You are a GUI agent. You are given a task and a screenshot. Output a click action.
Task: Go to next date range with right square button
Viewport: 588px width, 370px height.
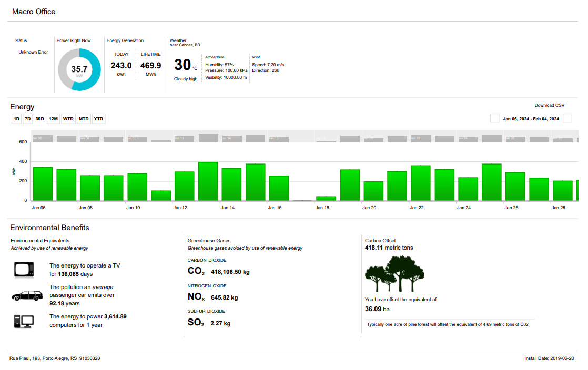point(567,118)
